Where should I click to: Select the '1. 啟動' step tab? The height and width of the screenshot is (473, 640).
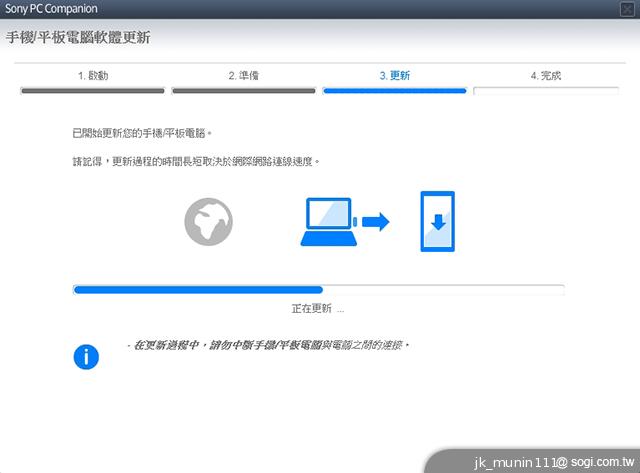pyautogui.click(x=92, y=75)
